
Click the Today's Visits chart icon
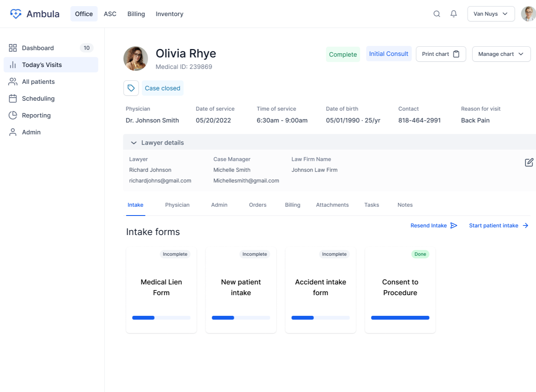coord(12,64)
